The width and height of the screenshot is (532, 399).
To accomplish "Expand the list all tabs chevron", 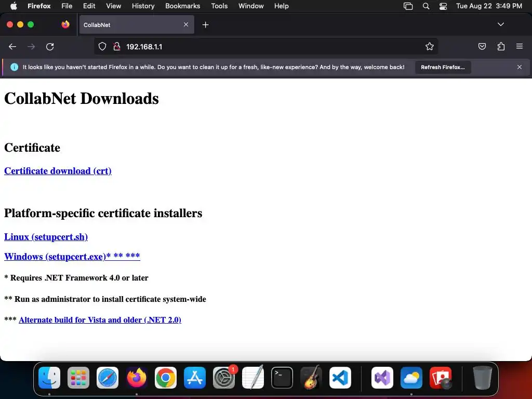I will pos(500,24).
